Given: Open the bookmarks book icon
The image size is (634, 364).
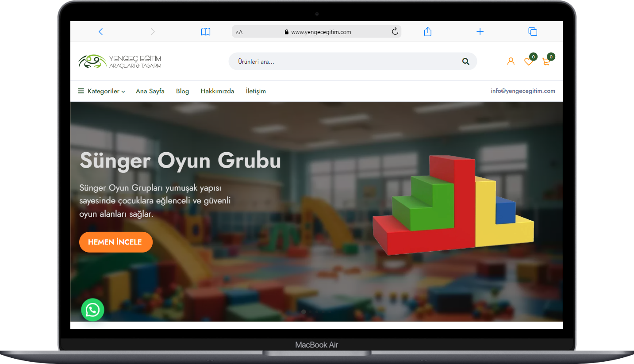Looking at the screenshot, I should pos(206,32).
